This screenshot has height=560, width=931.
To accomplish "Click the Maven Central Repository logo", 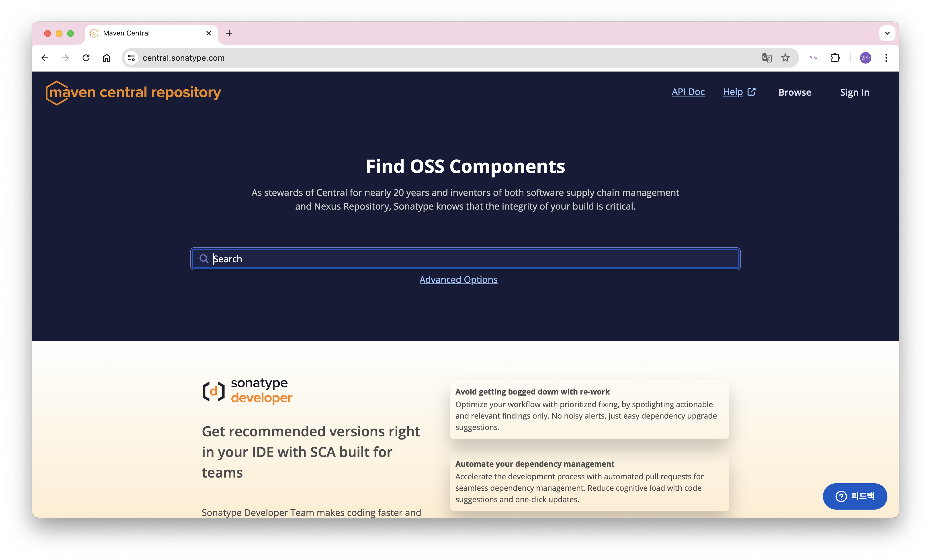I will tap(133, 92).
